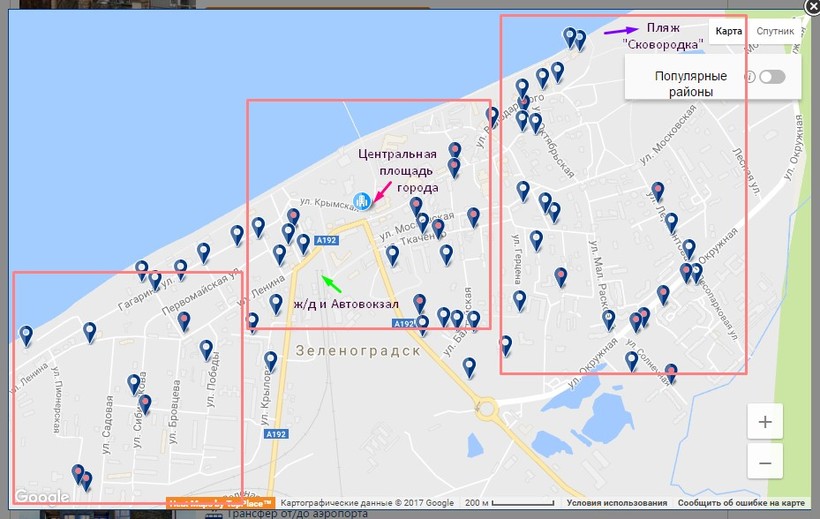Click Сообщить об ошибке на карте
This screenshot has height=519, width=820.
741,503
